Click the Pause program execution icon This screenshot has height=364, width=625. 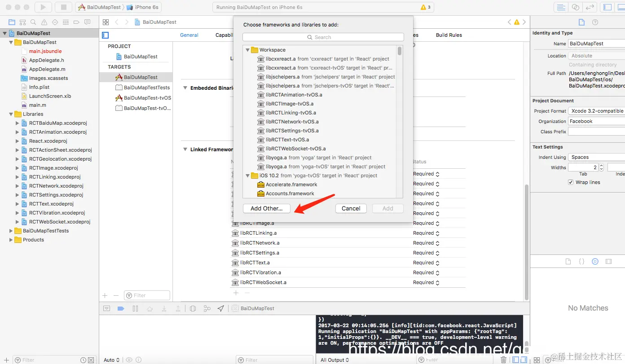click(135, 308)
